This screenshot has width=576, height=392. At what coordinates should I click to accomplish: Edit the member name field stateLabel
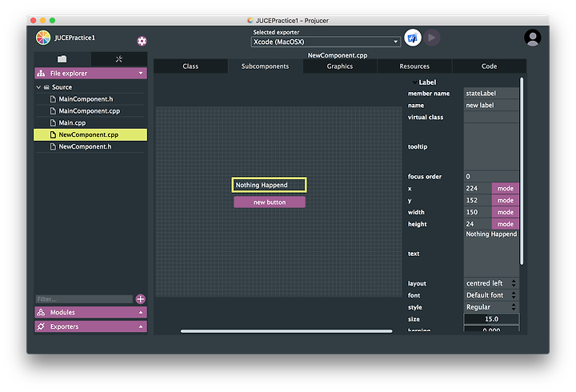[491, 94]
